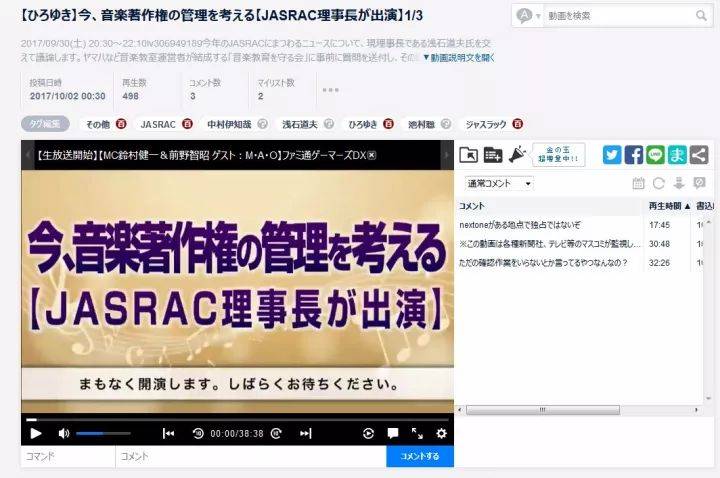Click the teal ま share icon
Viewport: 720px width, 478px height.
(x=677, y=155)
